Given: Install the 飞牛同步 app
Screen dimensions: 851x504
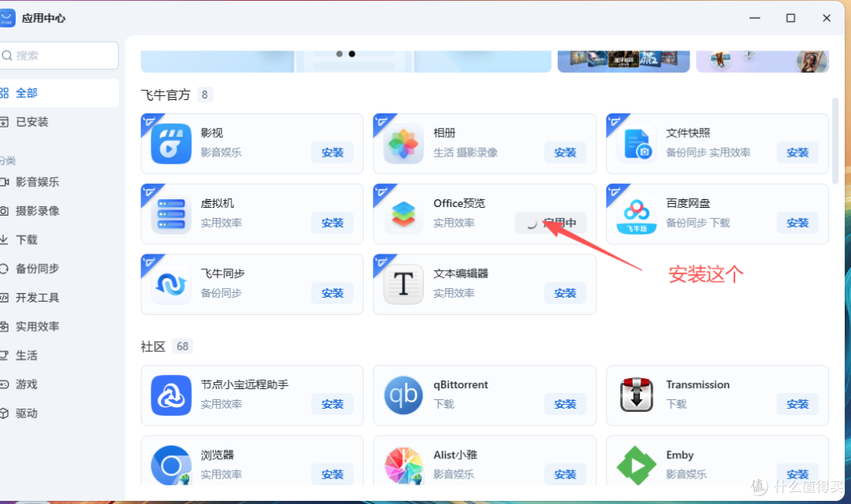Looking at the screenshot, I should (333, 293).
